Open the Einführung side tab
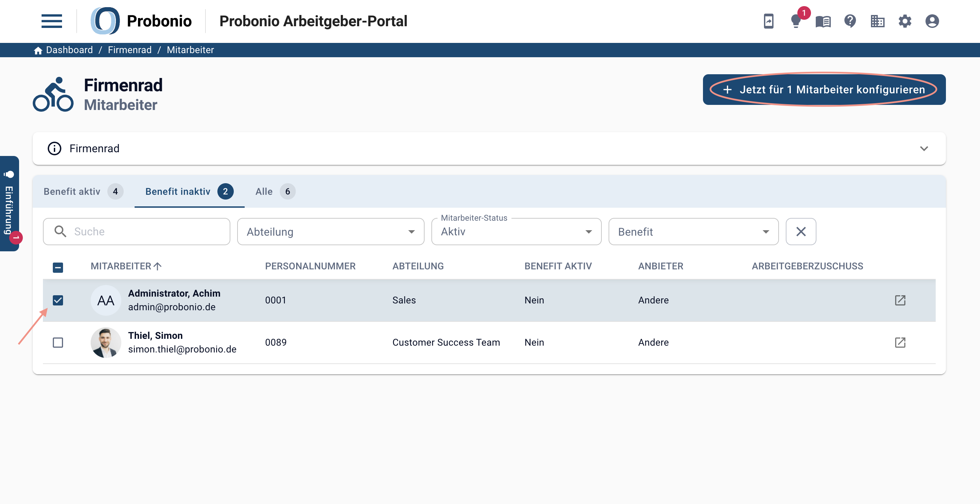 [x=10, y=204]
